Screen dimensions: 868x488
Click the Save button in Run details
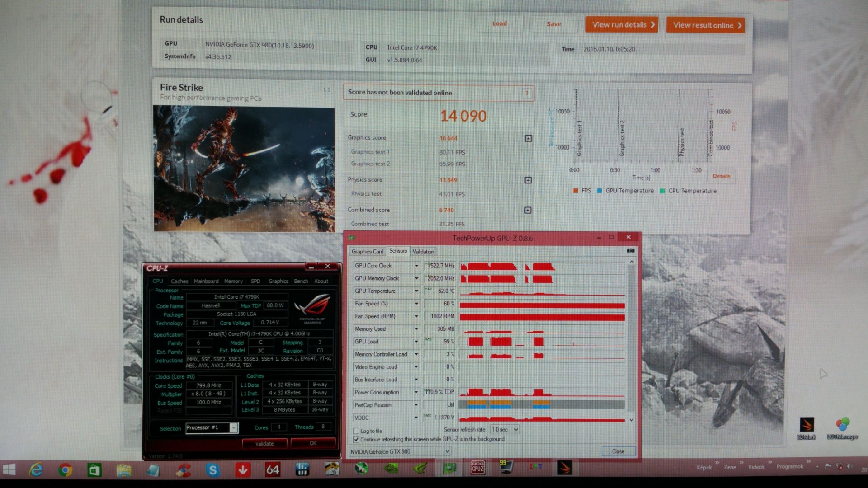coord(554,24)
